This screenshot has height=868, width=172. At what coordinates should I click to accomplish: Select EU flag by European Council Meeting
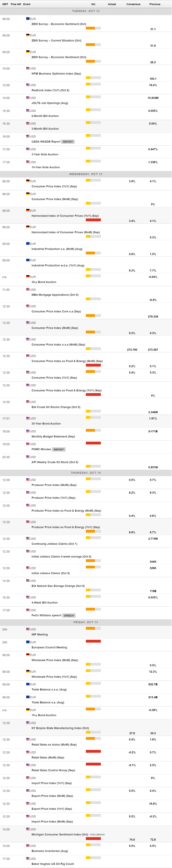(x=28, y=642)
